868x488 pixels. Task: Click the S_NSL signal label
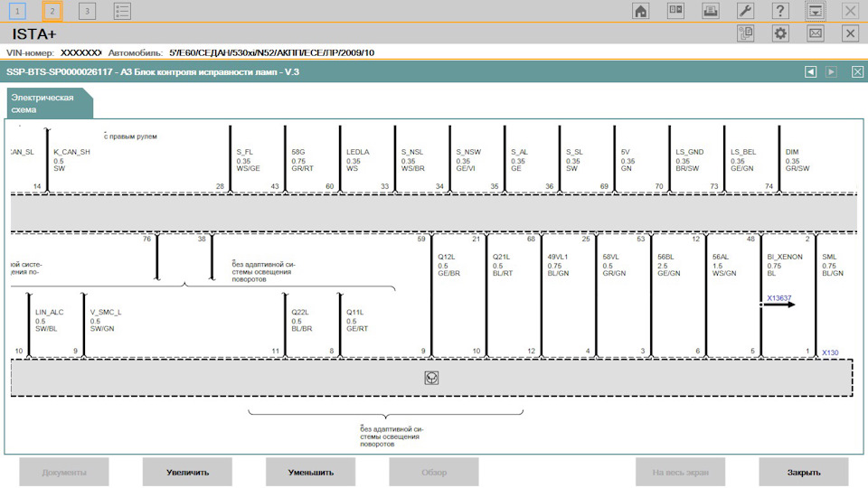[x=412, y=152]
